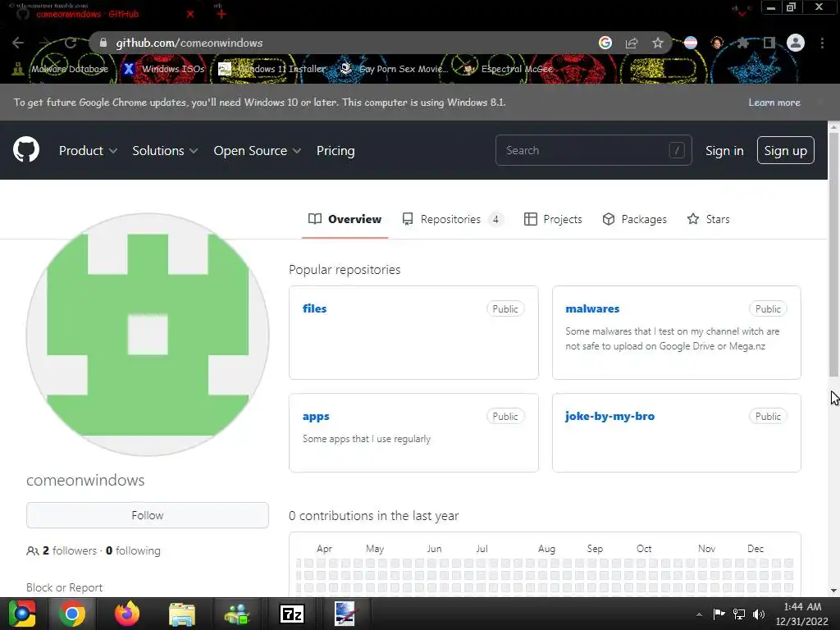Open the Malware Database bookmark
This screenshot has height=630, width=840.
[61, 69]
